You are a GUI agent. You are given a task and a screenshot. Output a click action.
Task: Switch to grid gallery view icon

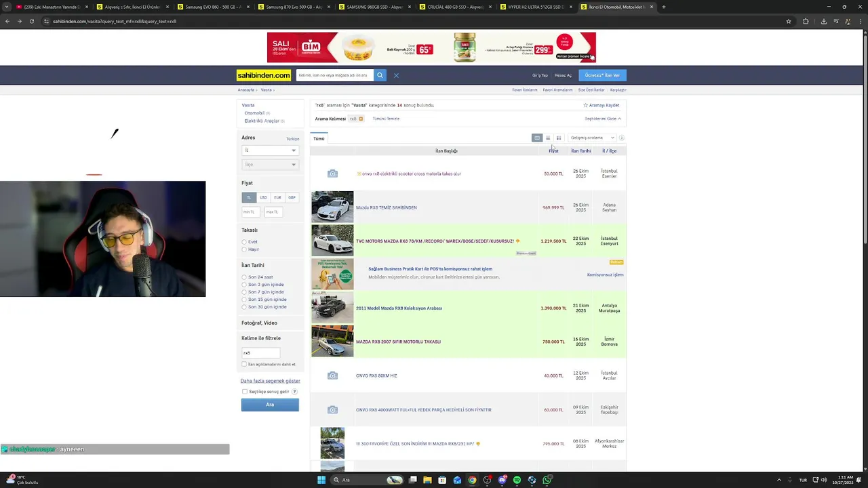pos(559,138)
